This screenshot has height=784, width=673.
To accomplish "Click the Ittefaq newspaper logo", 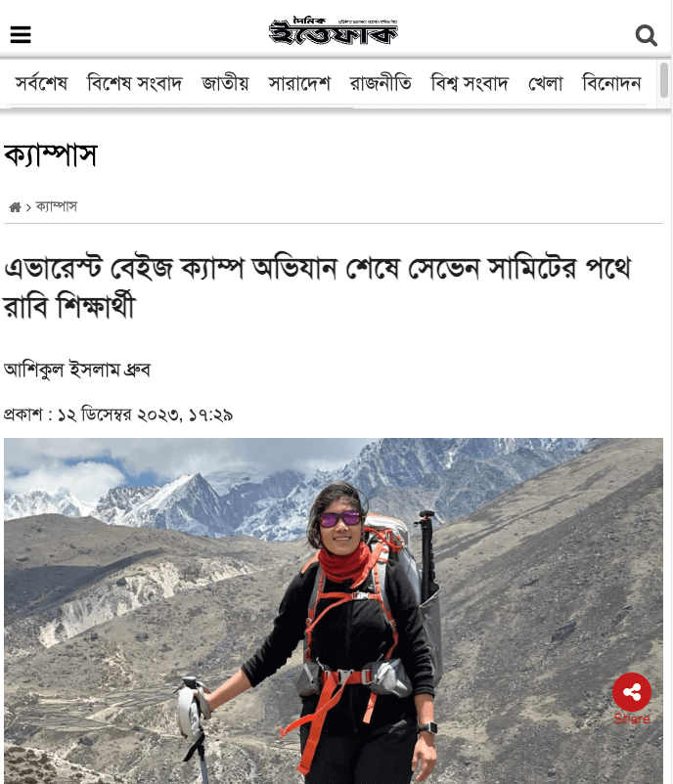I will tap(334, 31).
